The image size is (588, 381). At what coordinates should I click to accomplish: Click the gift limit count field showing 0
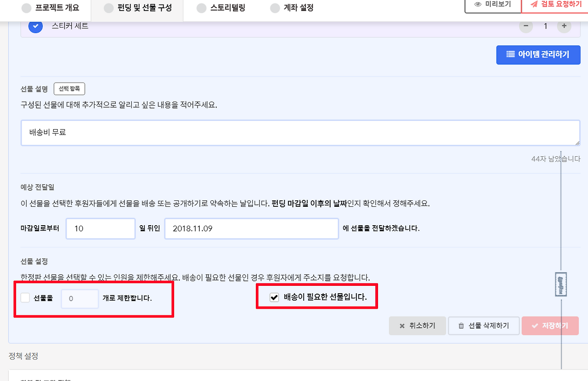(80, 299)
